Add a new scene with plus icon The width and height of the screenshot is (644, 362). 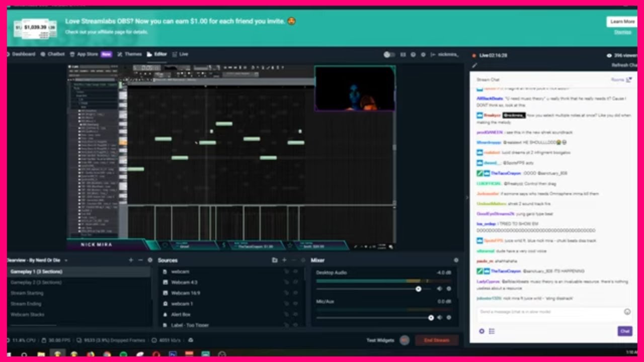131,260
